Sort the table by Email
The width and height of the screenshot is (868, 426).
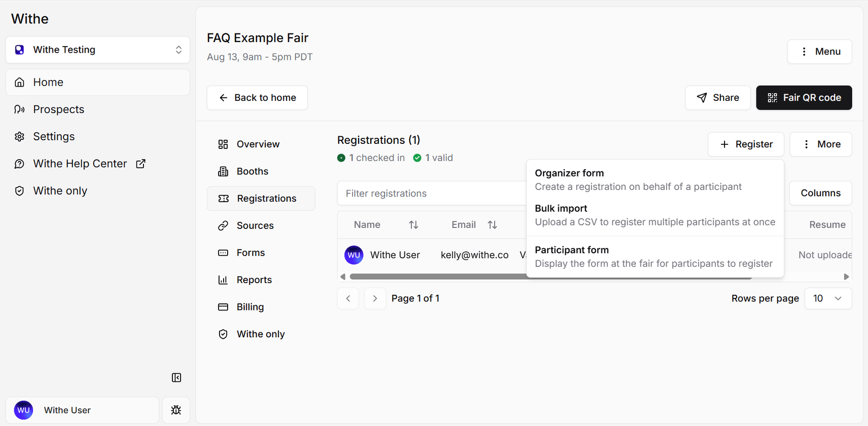(475, 225)
